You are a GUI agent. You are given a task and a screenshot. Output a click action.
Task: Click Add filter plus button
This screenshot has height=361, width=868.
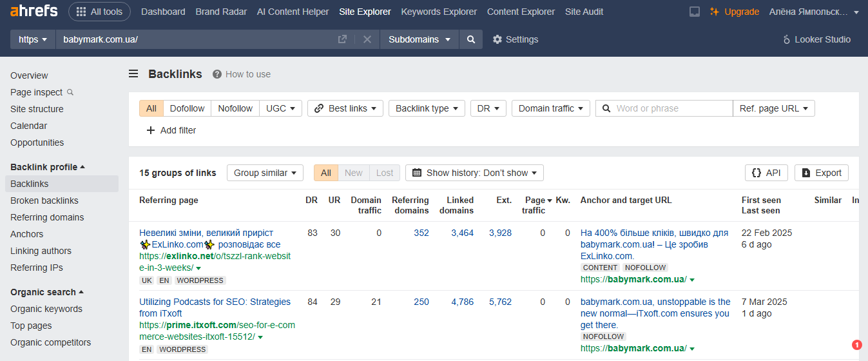pos(171,130)
